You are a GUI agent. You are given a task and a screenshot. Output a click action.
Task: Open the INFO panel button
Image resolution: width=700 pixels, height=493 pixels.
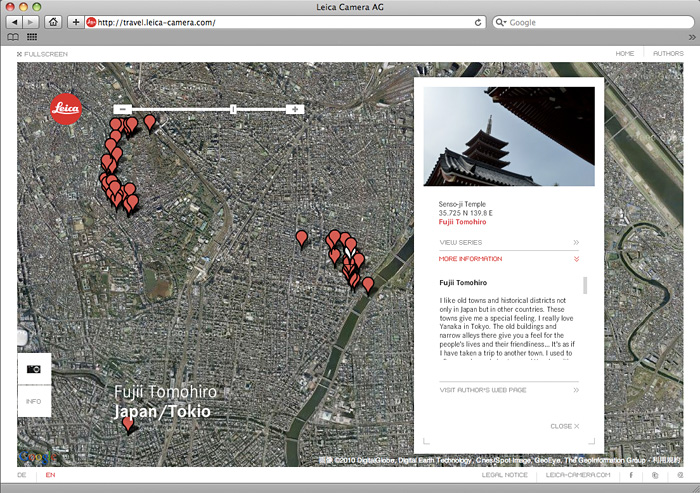[34, 401]
